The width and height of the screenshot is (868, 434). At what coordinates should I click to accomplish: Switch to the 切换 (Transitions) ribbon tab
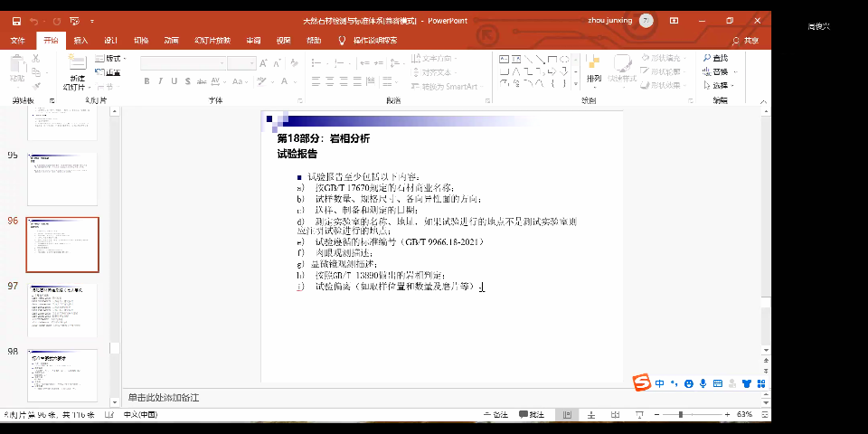(x=141, y=41)
